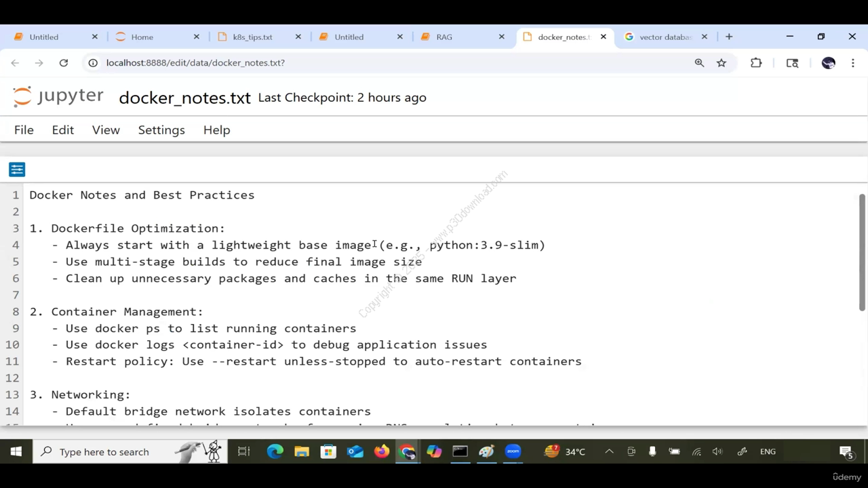Image resolution: width=868 pixels, height=488 pixels.
Task: Open the File menu
Action: [x=24, y=130]
